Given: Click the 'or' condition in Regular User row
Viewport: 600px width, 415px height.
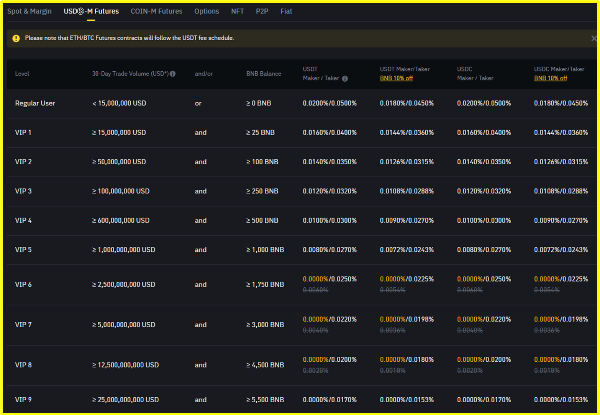Looking at the screenshot, I should coord(198,103).
